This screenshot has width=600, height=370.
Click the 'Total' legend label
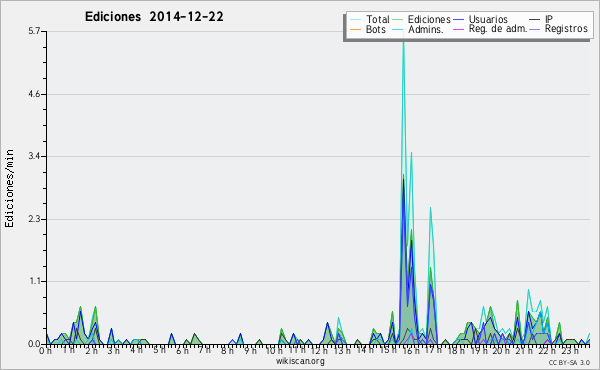(x=378, y=19)
